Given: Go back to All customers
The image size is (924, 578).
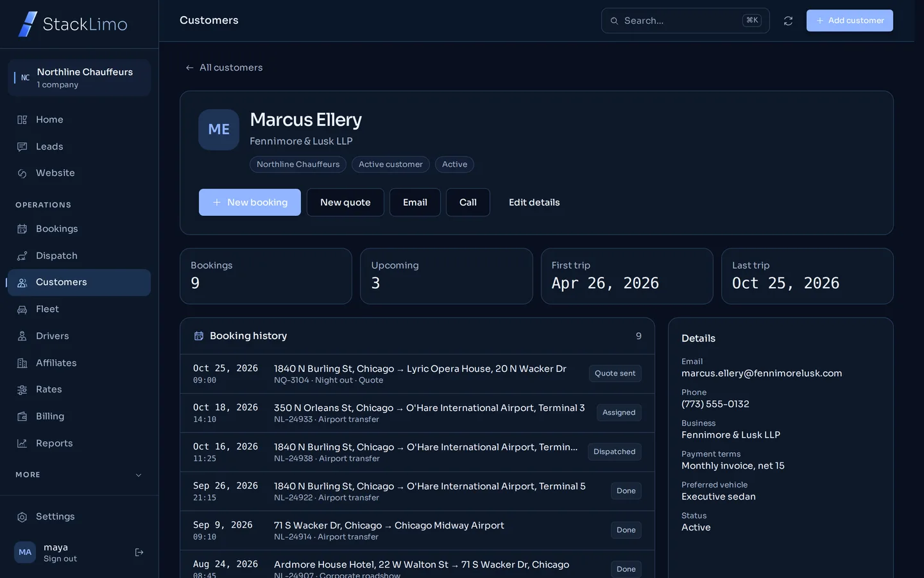Looking at the screenshot, I should [x=224, y=67].
